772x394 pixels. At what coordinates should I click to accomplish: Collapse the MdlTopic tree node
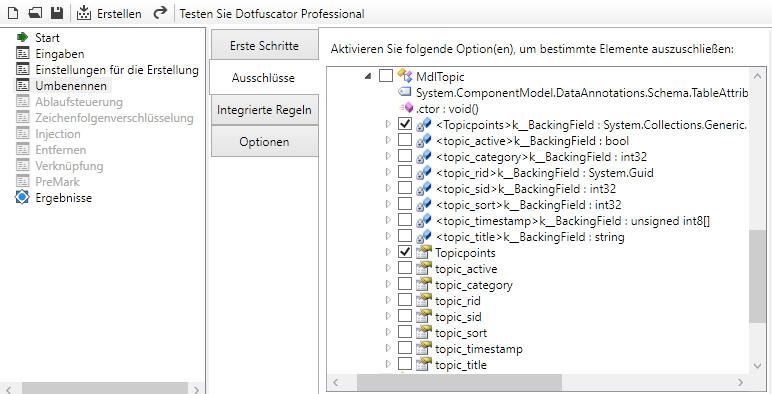click(x=368, y=76)
